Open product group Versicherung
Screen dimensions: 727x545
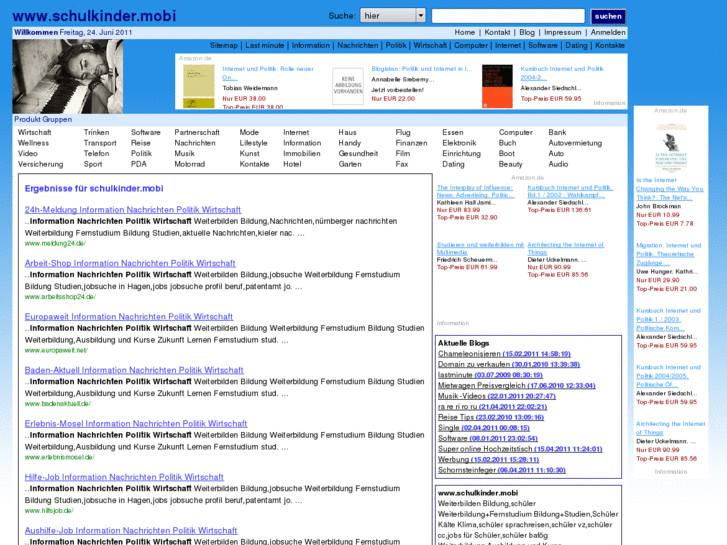coord(40,164)
